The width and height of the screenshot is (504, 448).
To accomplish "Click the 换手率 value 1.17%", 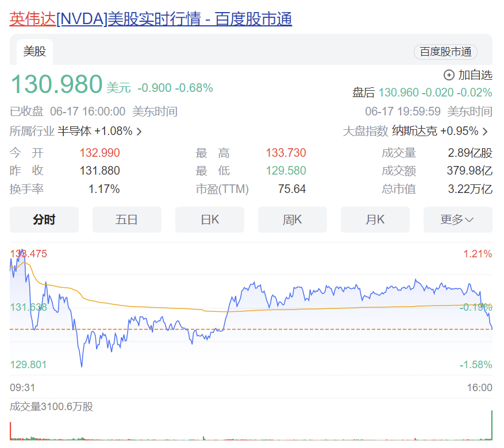I will (x=104, y=189).
